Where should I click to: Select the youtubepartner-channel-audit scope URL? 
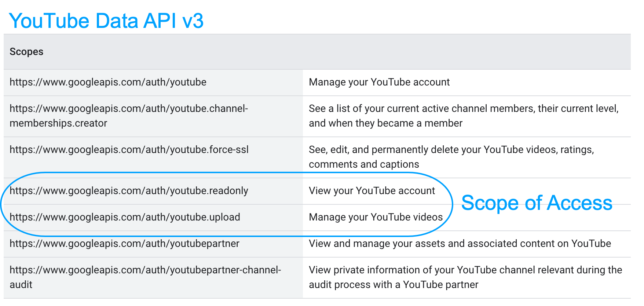point(145,277)
